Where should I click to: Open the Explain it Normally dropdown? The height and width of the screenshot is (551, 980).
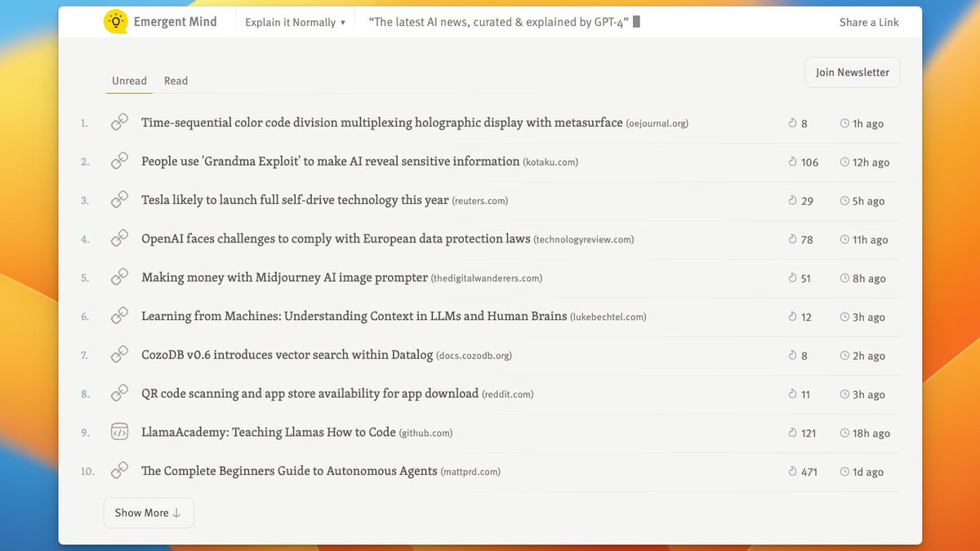[295, 22]
